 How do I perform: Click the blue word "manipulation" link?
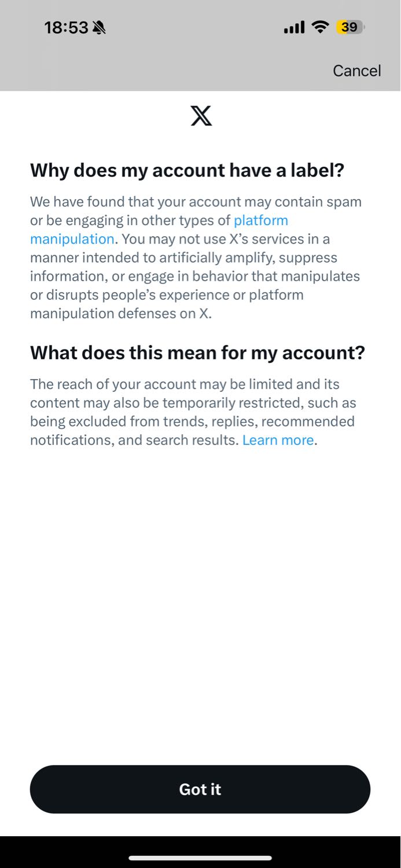click(72, 239)
